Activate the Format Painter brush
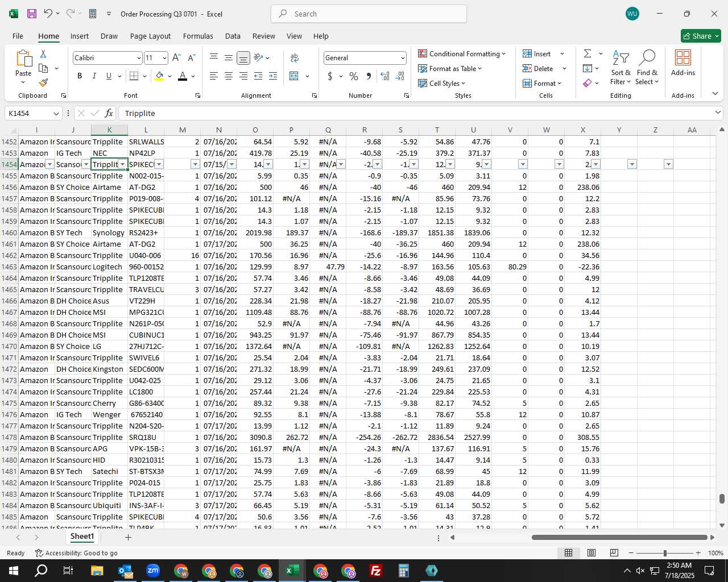This screenshot has height=582, width=728. pyautogui.click(x=43, y=82)
